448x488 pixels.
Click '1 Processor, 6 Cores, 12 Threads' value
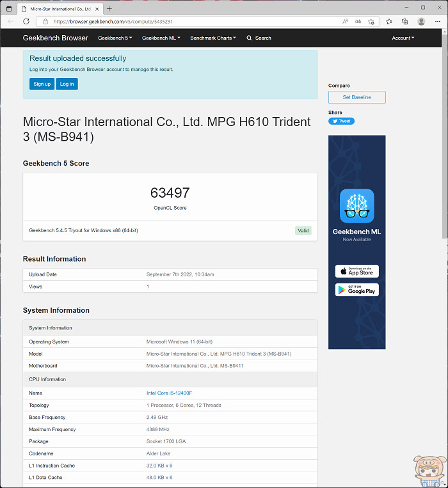point(184,405)
